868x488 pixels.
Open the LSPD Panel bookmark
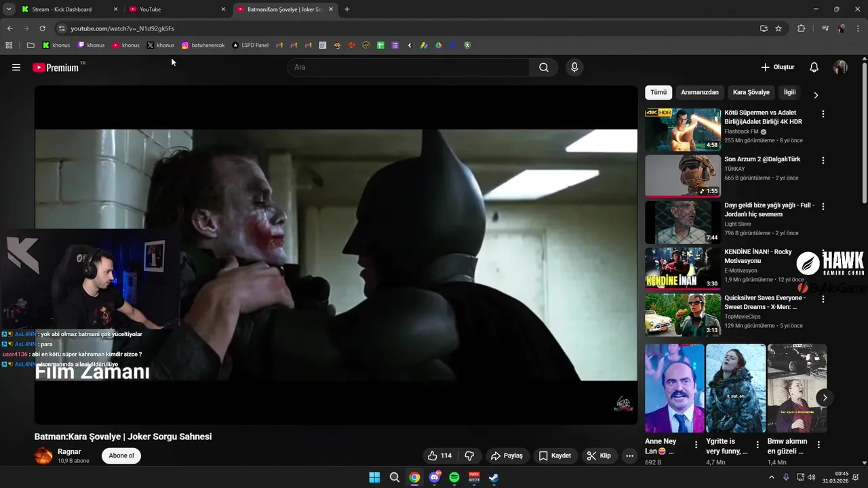(x=250, y=45)
